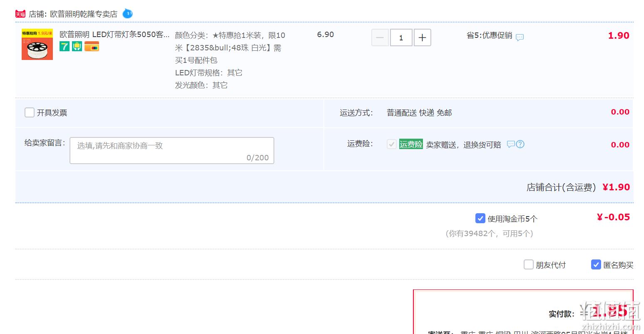
Task: Click the 颜色分类 product option description
Action: [230, 48]
